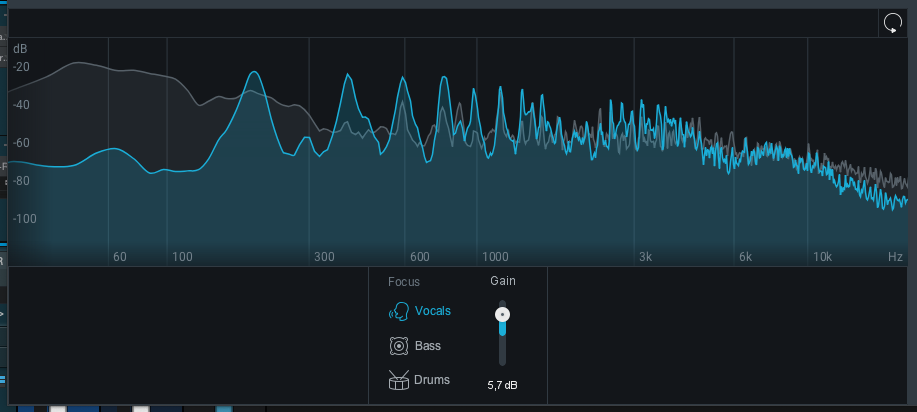Click the 6k frequency label
917x412 pixels.
pos(745,257)
